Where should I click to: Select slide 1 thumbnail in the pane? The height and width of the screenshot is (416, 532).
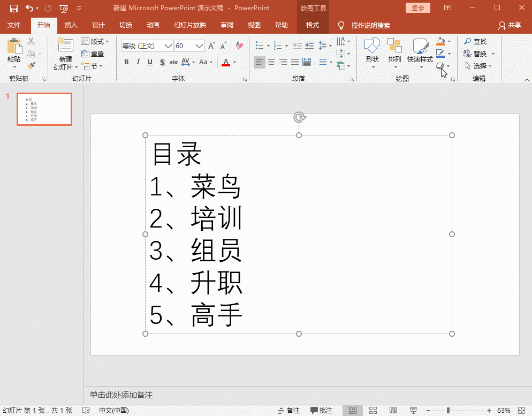44,109
